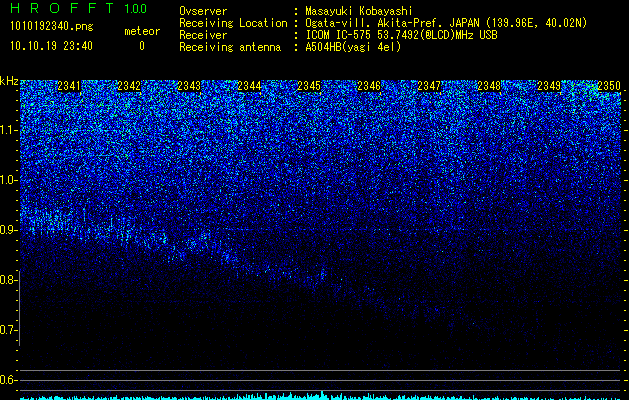This screenshot has height=400, width=629.
Task: Click the 2350 time marker
Action: [x=609, y=86]
